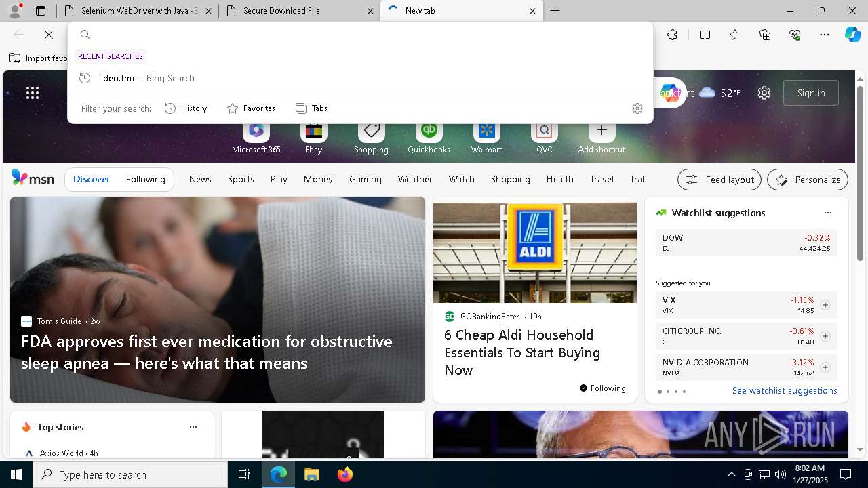
Task: Filter search by History
Action: pos(186,108)
